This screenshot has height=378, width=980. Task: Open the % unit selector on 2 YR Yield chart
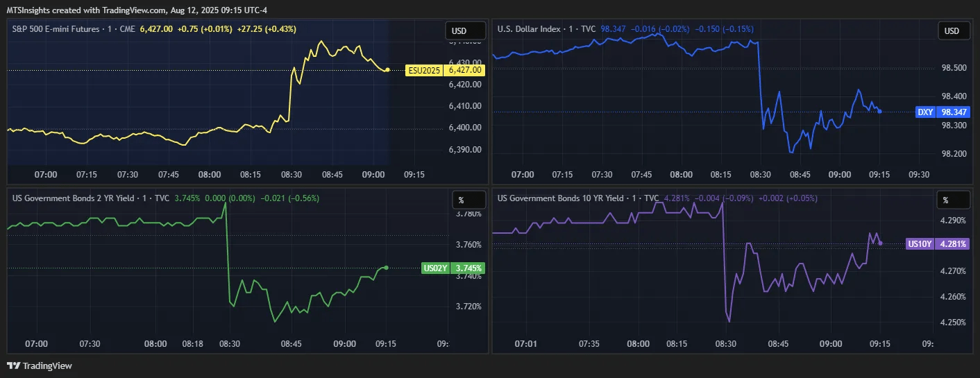click(x=462, y=200)
